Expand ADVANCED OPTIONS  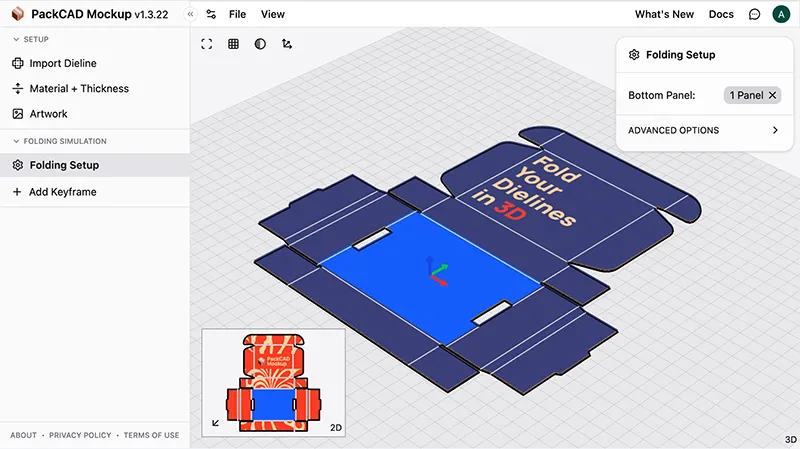pos(704,130)
